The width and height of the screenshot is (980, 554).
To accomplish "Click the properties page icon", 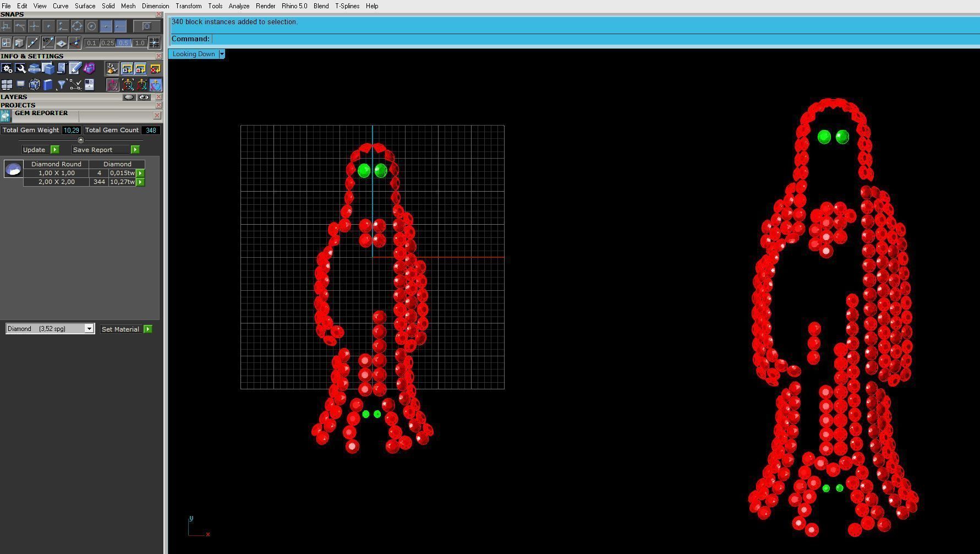I will tap(89, 84).
